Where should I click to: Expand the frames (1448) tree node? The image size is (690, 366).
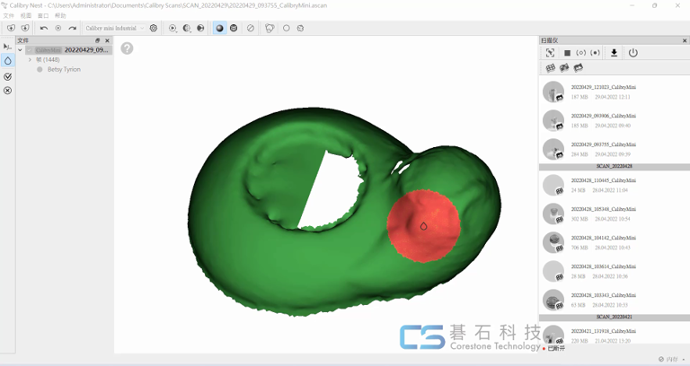point(30,60)
